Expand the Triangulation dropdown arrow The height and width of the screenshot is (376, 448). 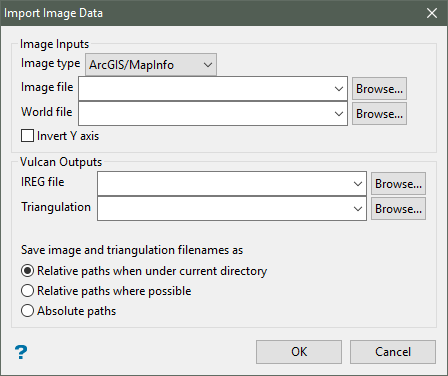tap(358, 209)
